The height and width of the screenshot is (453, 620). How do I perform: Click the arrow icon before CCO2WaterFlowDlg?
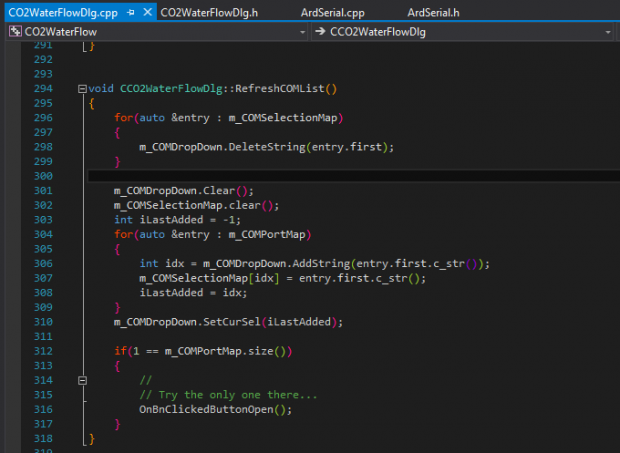click(x=320, y=31)
